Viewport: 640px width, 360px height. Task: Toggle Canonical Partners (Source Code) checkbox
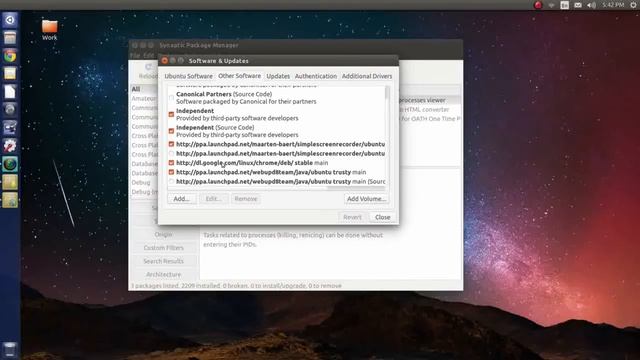click(x=171, y=98)
